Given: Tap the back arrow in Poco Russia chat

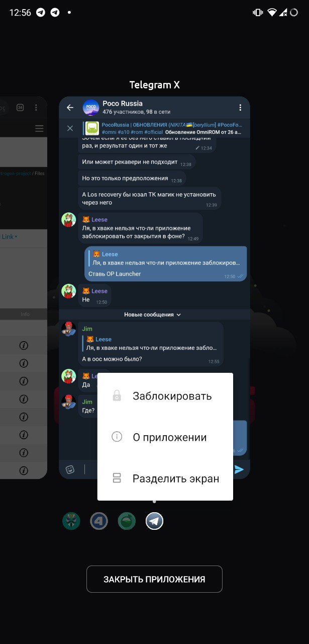Looking at the screenshot, I should point(70,108).
